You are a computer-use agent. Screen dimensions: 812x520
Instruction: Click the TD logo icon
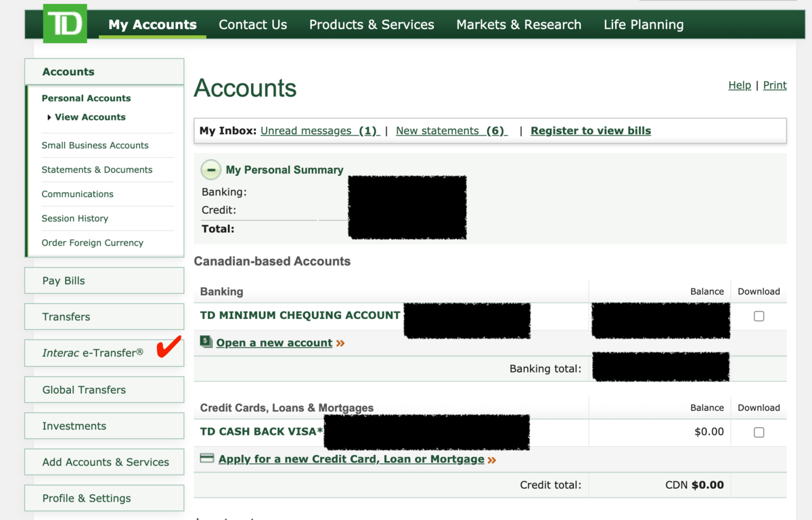point(66,24)
